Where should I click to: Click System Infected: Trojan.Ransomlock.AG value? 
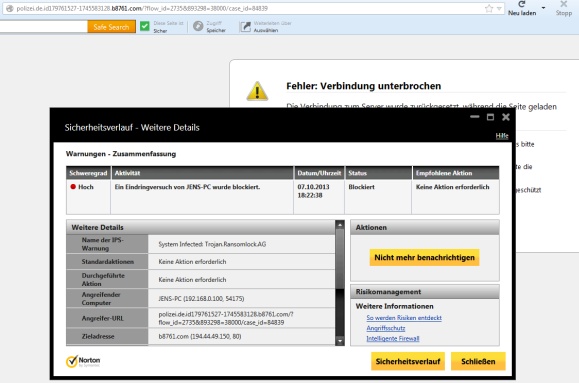pos(212,244)
